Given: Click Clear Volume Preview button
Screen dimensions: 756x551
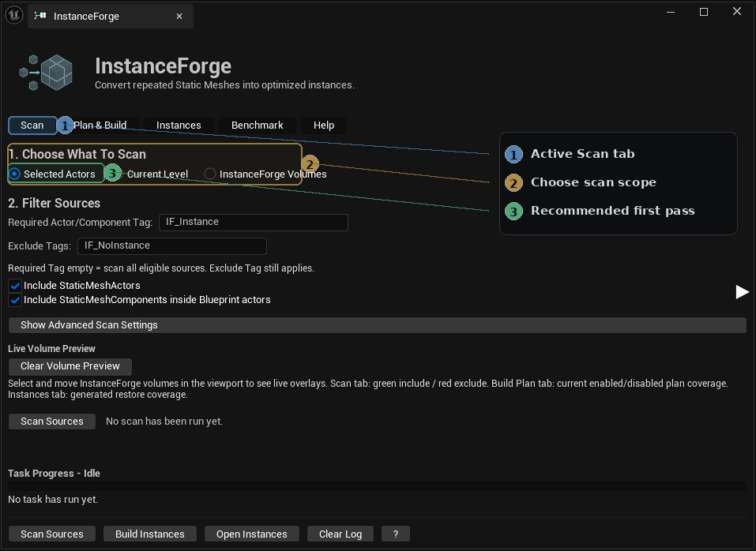Looking at the screenshot, I should tap(70, 366).
